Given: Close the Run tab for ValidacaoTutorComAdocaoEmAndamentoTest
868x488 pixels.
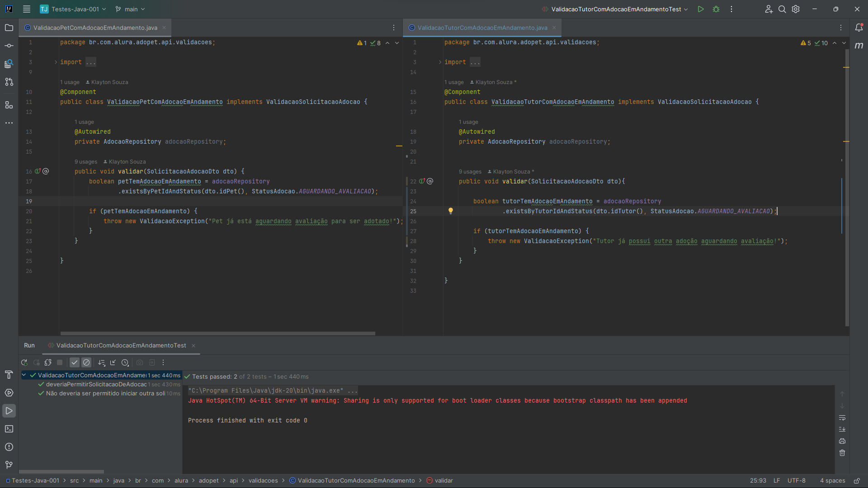Looking at the screenshot, I should tap(193, 346).
